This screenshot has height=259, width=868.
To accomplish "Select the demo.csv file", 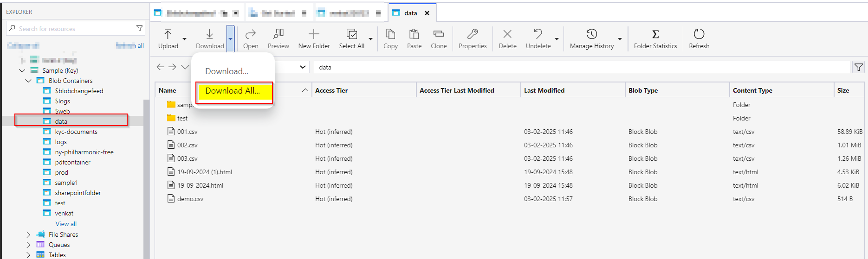I will coord(510,199).
